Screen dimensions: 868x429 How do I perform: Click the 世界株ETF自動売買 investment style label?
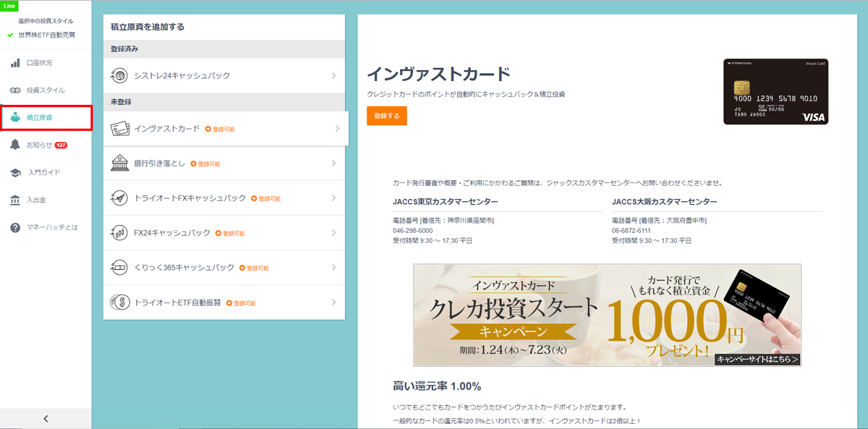47,35
